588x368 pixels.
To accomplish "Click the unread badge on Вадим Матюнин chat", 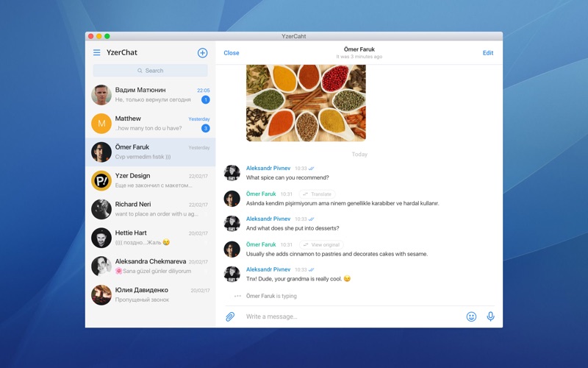I will (x=206, y=99).
